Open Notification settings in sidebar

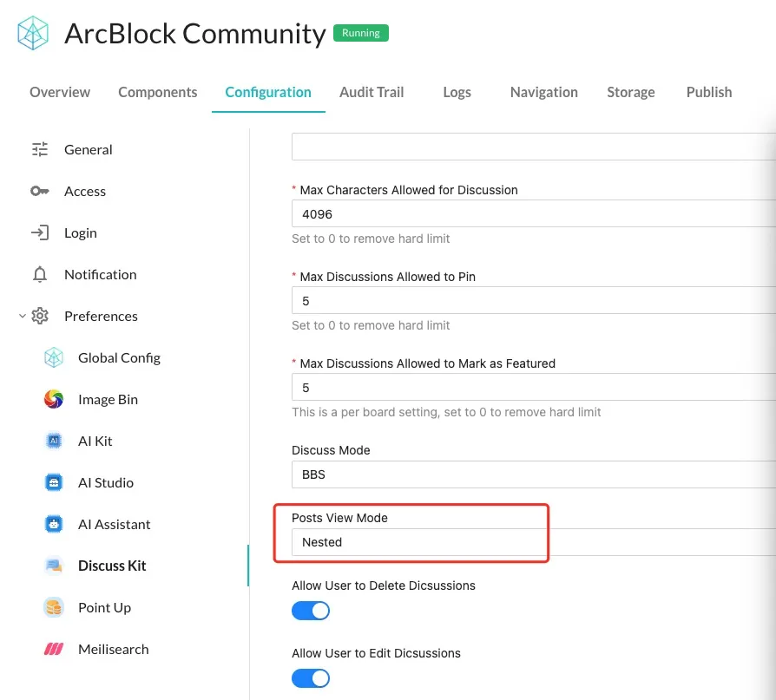(101, 274)
